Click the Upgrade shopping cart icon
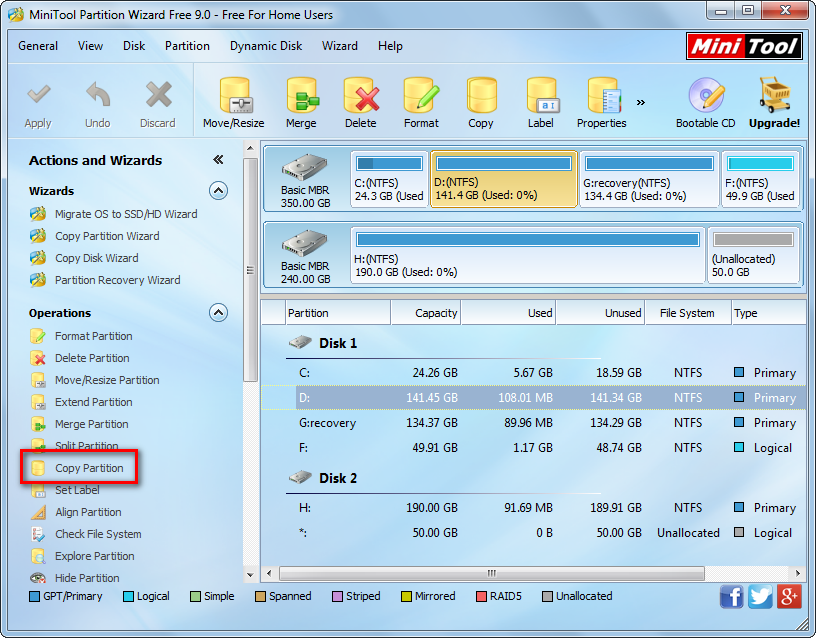 (x=774, y=95)
